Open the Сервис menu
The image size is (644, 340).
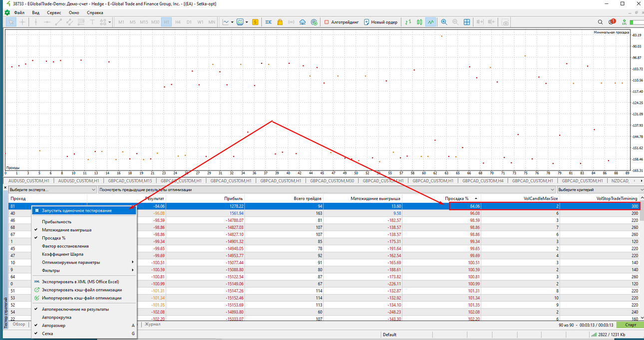click(x=54, y=12)
